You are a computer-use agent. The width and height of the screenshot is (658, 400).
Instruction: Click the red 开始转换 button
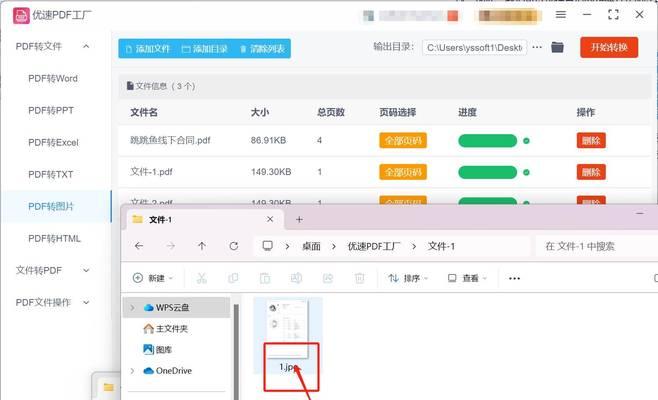pos(609,47)
